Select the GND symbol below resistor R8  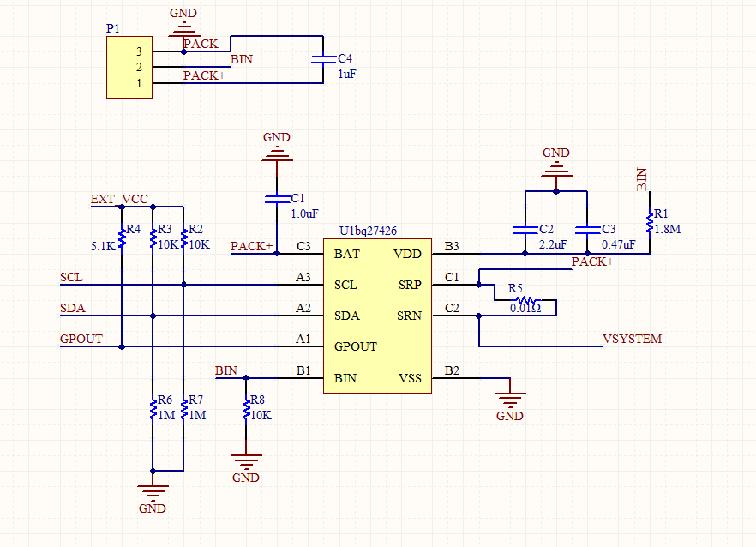click(246, 462)
